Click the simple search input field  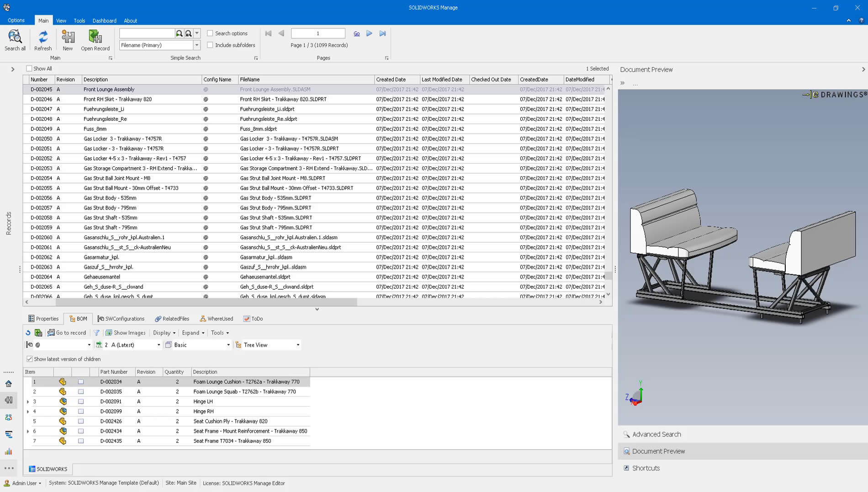(x=147, y=33)
